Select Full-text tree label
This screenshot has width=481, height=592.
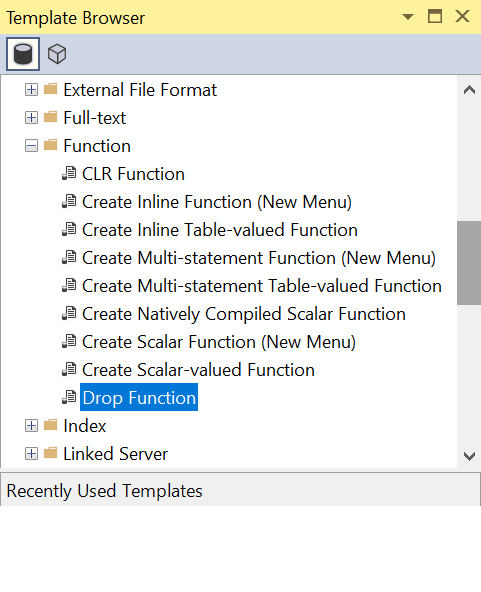tap(95, 118)
